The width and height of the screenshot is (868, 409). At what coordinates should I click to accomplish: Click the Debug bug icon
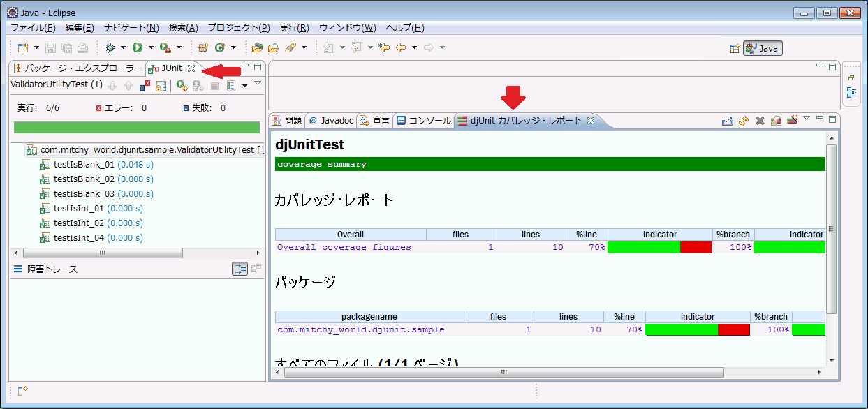(x=110, y=47)
